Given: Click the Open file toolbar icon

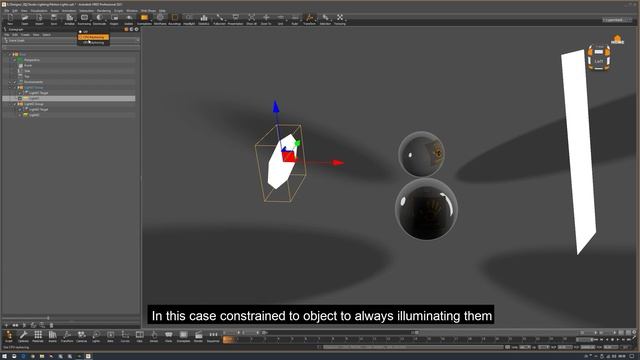Looking at the screenshot, I should (25, 19).
